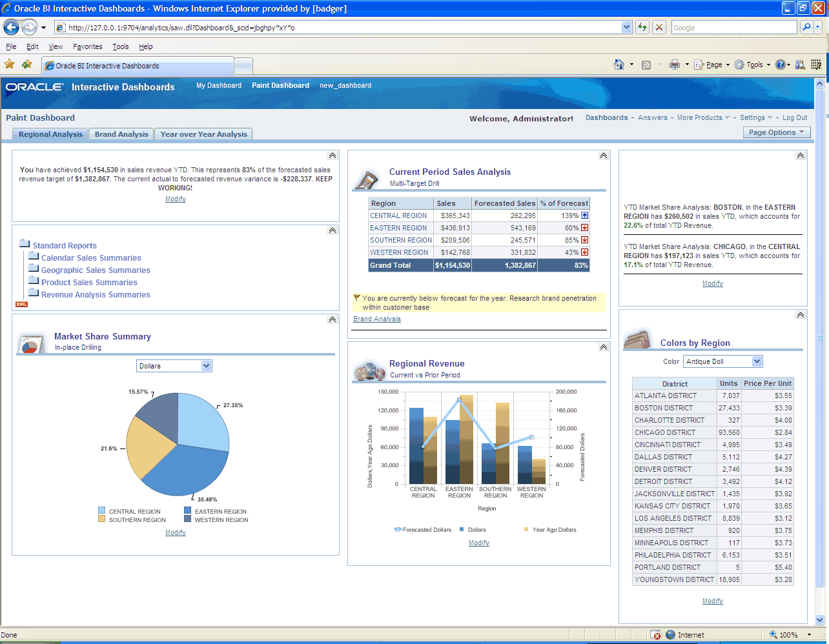Collapse the Regional Revenue section
This screenshot has height=644, width=829.
point(604,347)
